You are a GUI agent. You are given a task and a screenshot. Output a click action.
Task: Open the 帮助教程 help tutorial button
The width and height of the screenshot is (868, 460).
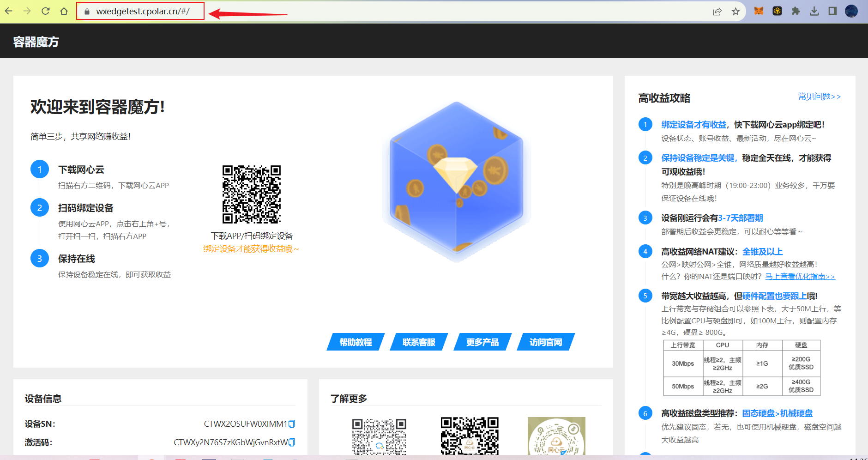point(356,342)
